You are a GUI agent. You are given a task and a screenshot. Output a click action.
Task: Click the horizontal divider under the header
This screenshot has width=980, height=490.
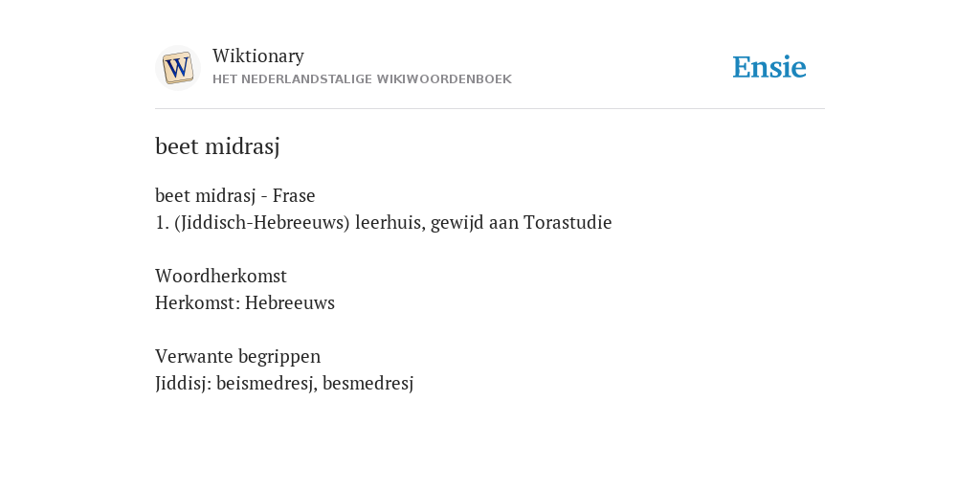pos(490,109)
